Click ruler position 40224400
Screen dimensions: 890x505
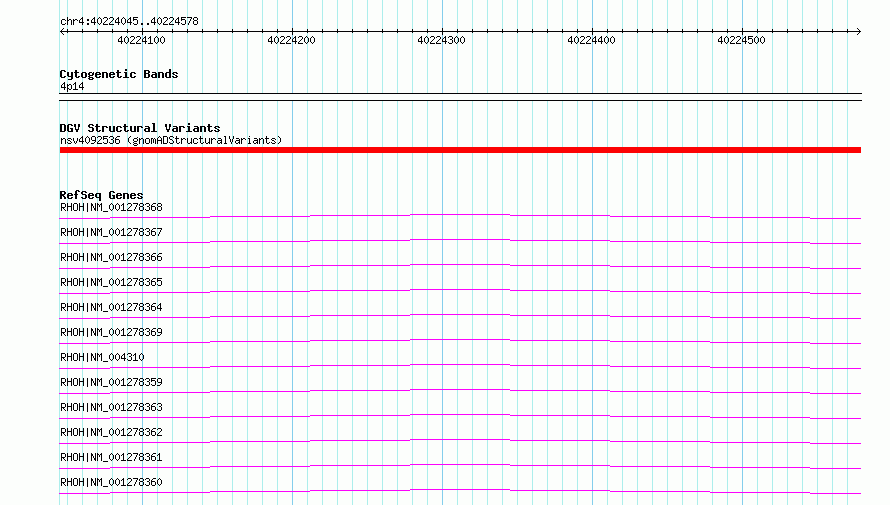click(x=591, y=40)
